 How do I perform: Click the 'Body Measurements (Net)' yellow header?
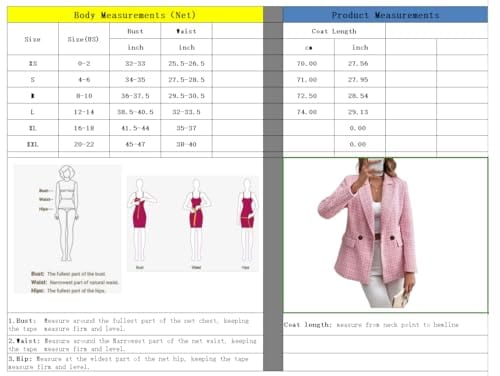click(x=135, y=15)
